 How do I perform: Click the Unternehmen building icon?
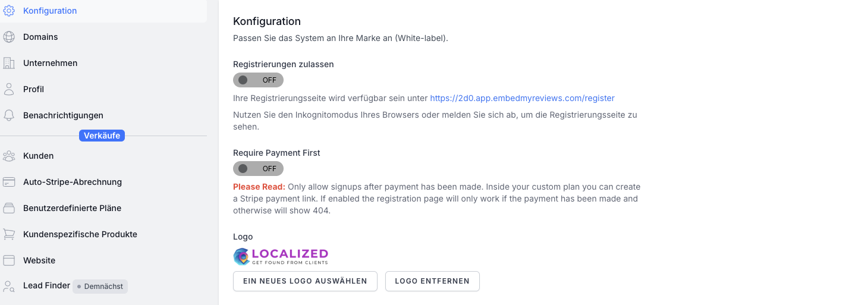(x=9, y=63)
